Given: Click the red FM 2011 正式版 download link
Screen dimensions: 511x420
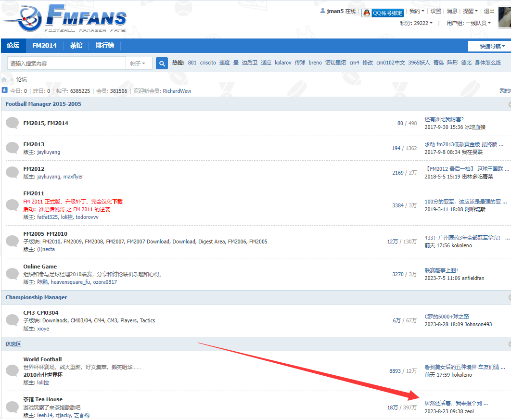Looking at the screenshot, I should (73, 202).
